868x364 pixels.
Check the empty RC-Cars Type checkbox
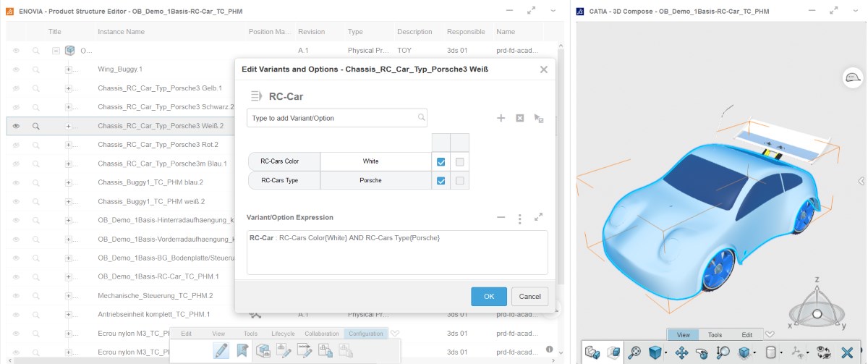460,180
